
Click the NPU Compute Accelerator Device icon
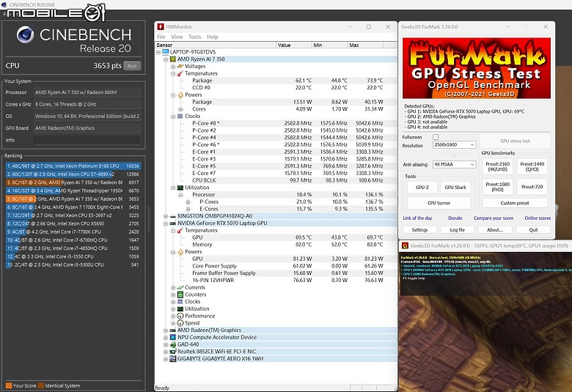[173, 337]
